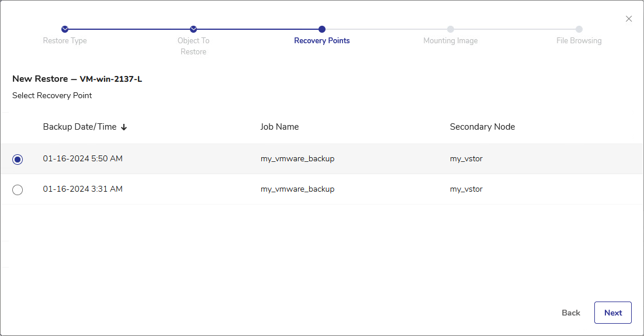
Task: Click the File Browsing step circle
Action: 579,29
